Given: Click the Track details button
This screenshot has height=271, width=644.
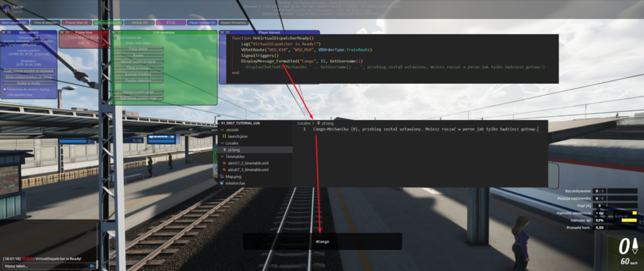Looking at the screenshot, I should [x=138, y=49].
